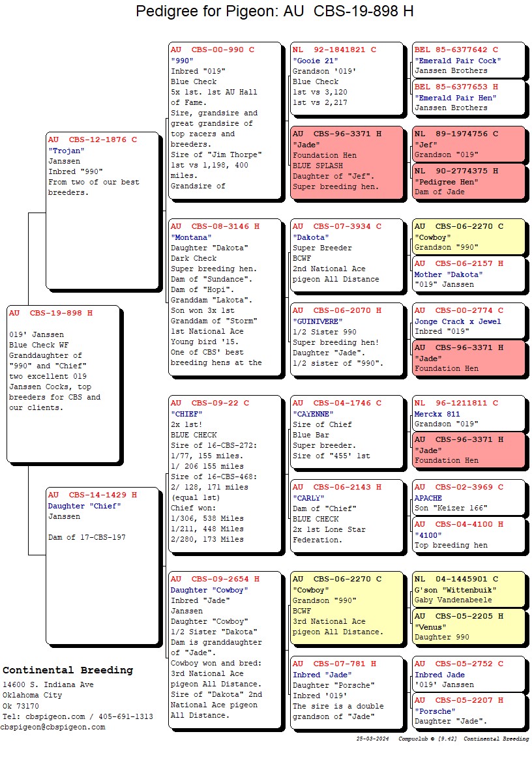Click the "Emerald Pair Cock" entry
532x764 pixels.
[468, 60]
